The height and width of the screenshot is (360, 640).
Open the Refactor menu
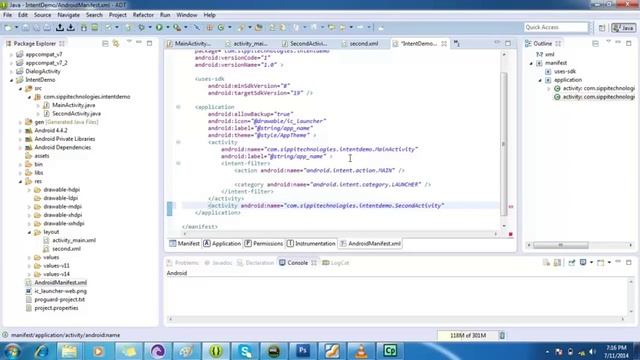click(143, 15)
